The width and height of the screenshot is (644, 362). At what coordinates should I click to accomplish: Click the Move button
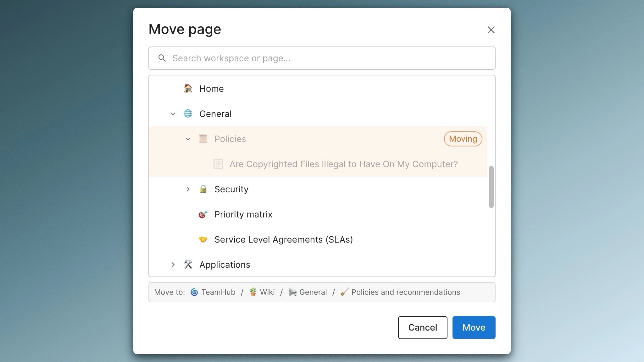click(474, 327)
